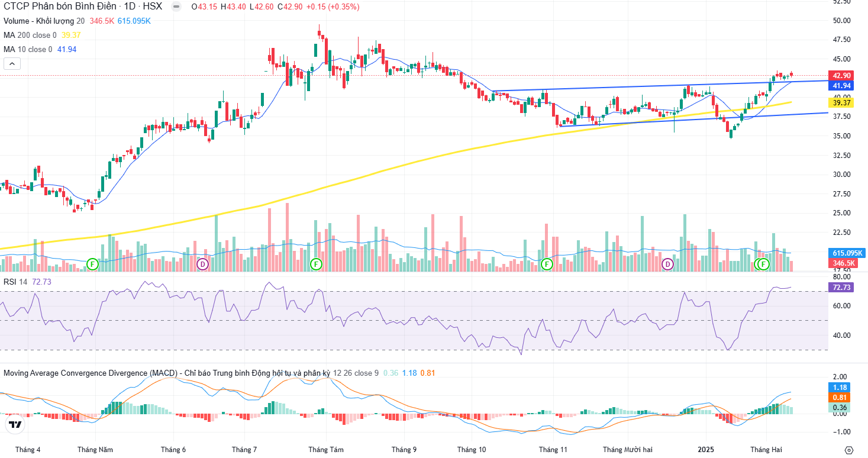The image size is (868, 458).
Task: Click the TradingView logo
Action: point(15,424)
